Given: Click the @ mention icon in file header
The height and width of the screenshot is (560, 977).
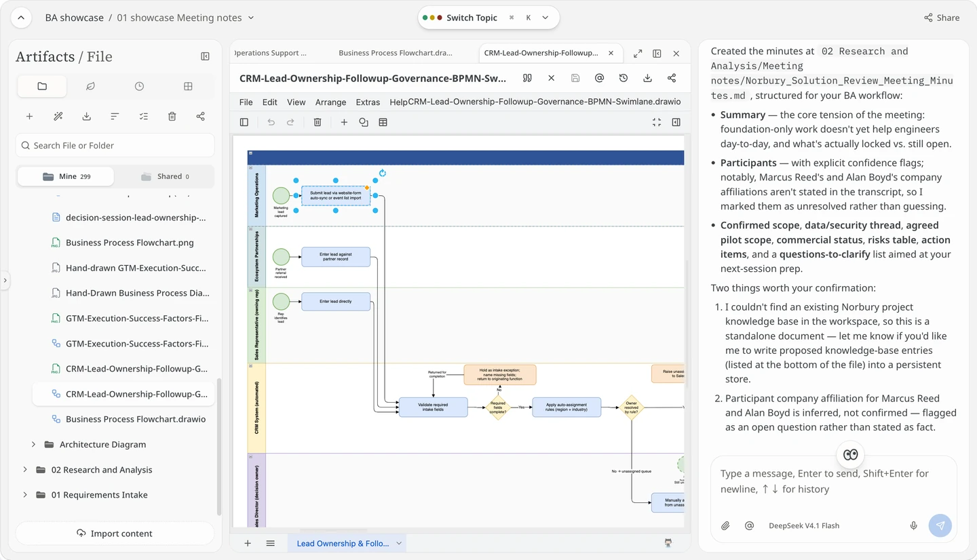Looking at the screenshot, I should pyautogui.click(x=599, y=78).
